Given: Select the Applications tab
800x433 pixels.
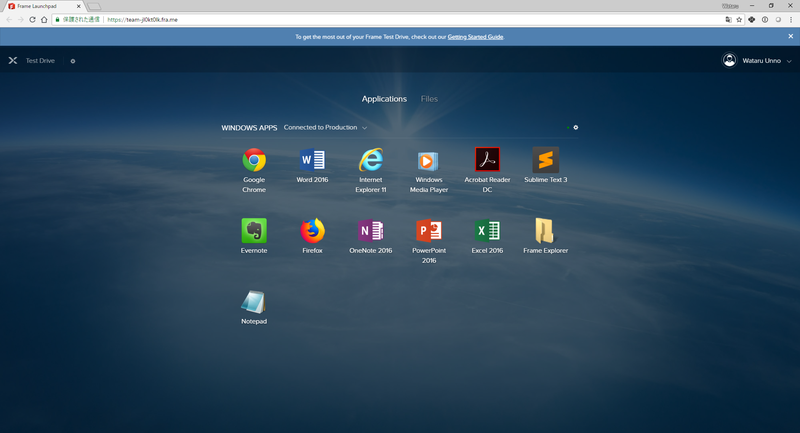Looking at the screenshot, I should [384, 99].
